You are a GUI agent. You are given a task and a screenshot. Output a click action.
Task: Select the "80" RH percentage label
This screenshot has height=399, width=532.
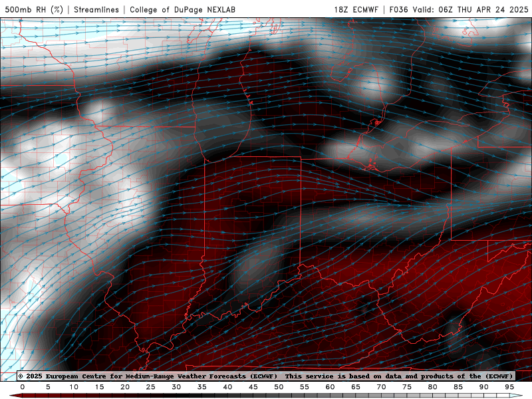coord(433,387)
